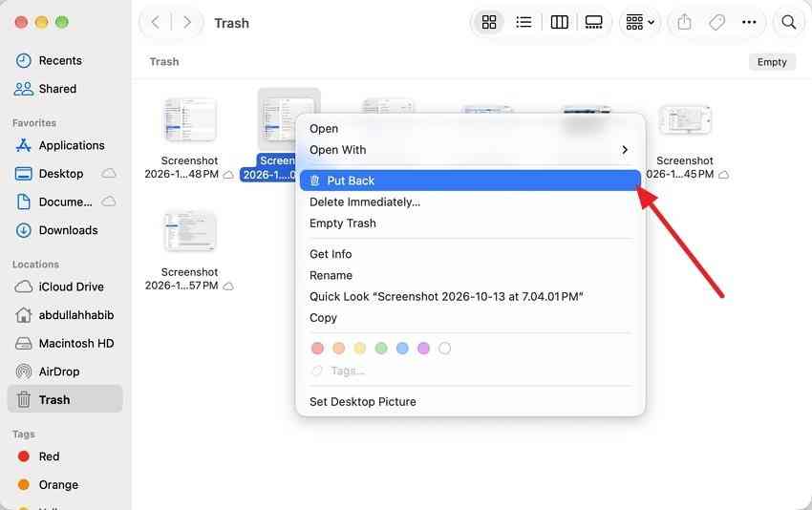Choose Put Back in context menu
Image resolution: width=812 pixels, height=510 pixels.
470,181
